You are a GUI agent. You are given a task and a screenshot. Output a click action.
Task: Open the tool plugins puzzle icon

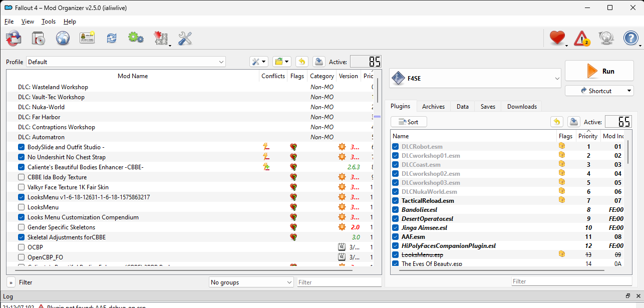161,38
